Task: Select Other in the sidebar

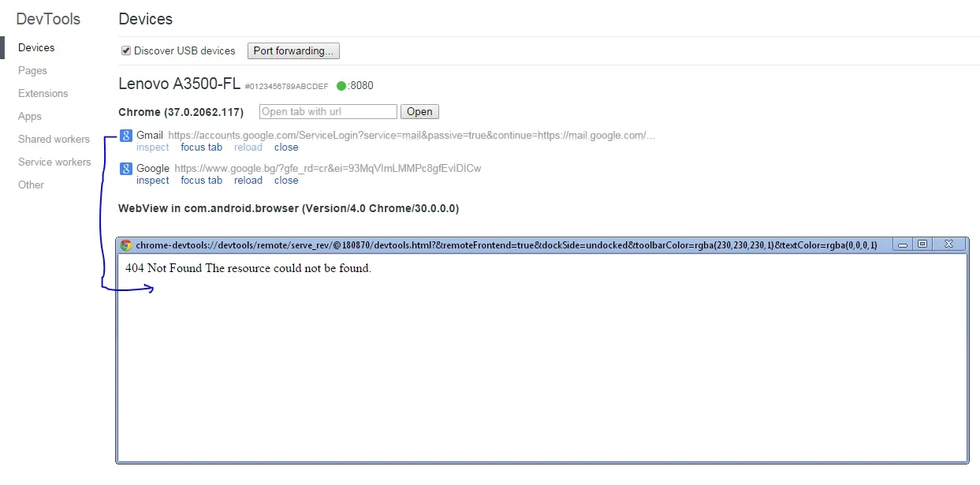Action: [x=31, y=185]
